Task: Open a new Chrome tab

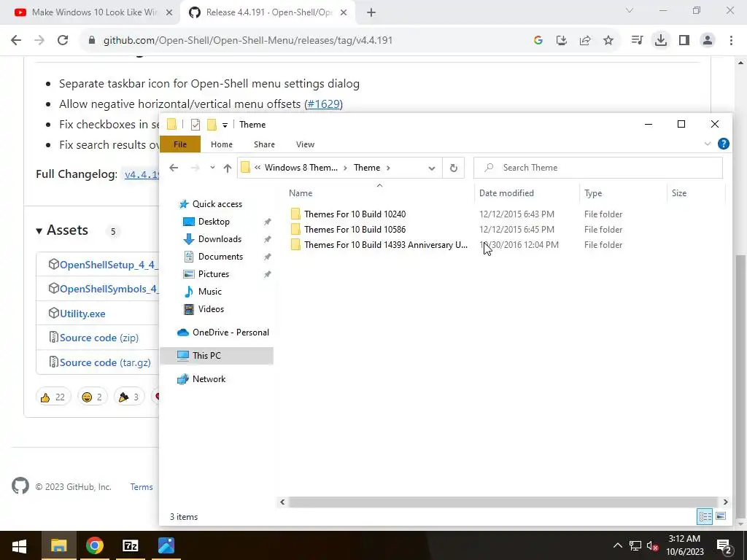Action: [x=371, y=13]
